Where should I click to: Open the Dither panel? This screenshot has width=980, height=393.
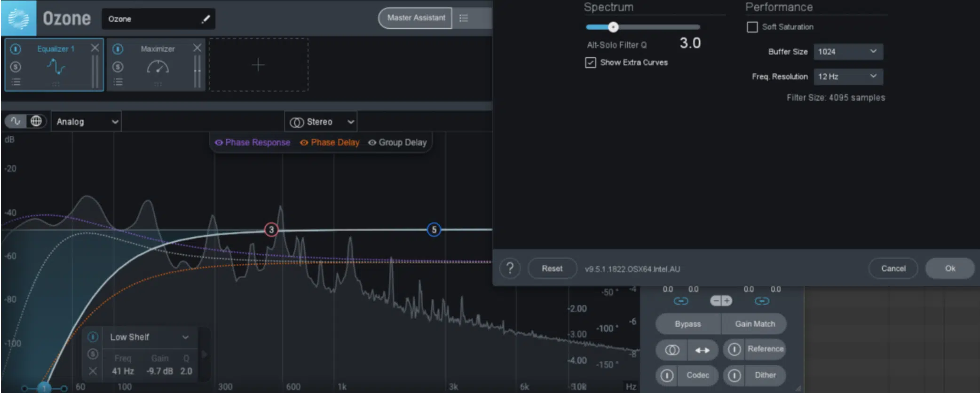pyautogui.click(x=765, y=375)
